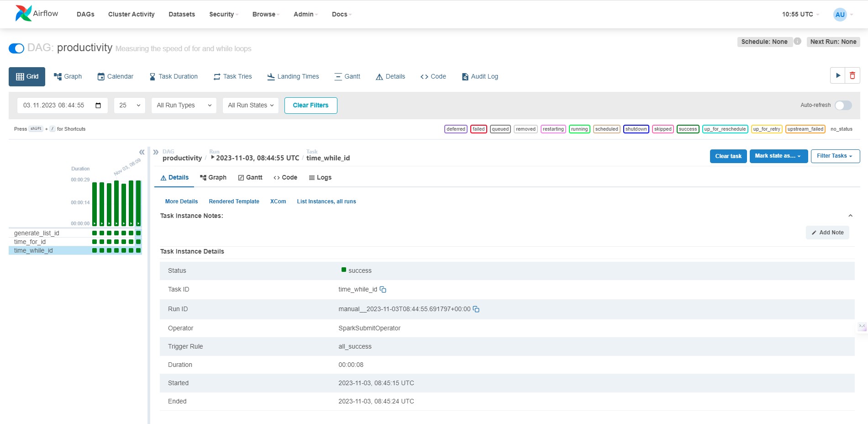Click the productivity DAG breadcrumb
Screen dimensions: 868x424
tap(182, 158)
